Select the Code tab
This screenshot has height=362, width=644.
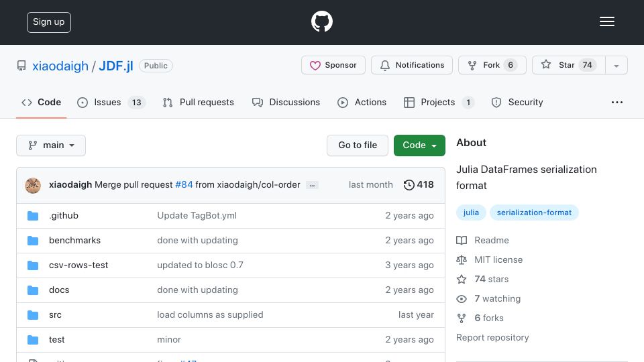click(x=41, y=102)
